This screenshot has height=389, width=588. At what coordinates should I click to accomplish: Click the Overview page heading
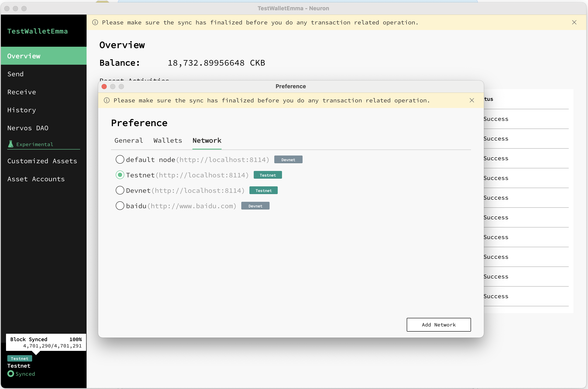point(122,45)
